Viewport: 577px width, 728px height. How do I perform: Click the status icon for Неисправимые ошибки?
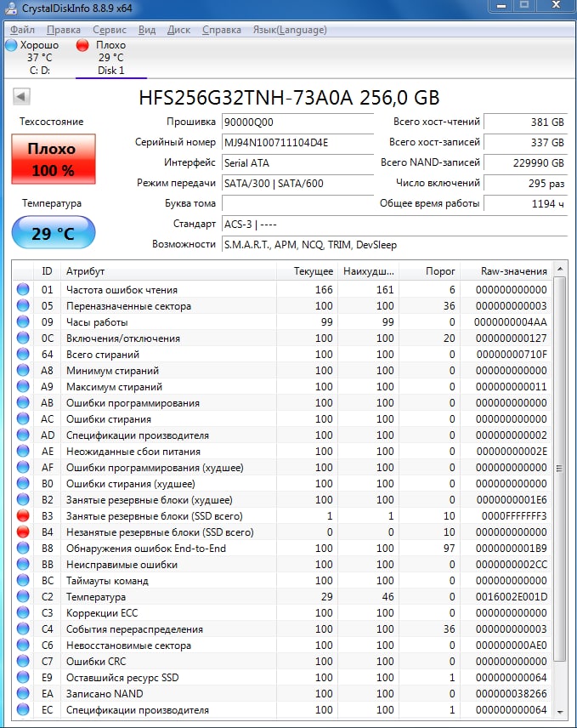click(x=23, y=565)
